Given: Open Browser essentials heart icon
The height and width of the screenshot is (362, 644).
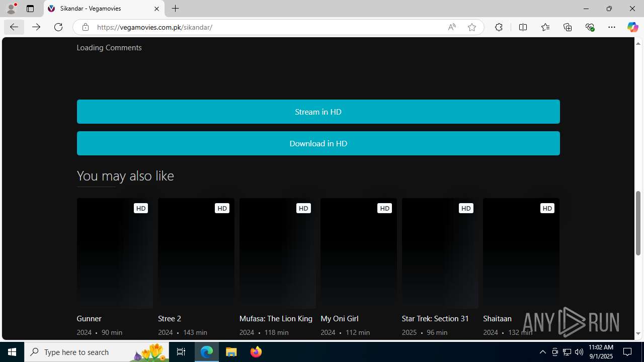Looking at the screenshot, I should coord(590,27).
